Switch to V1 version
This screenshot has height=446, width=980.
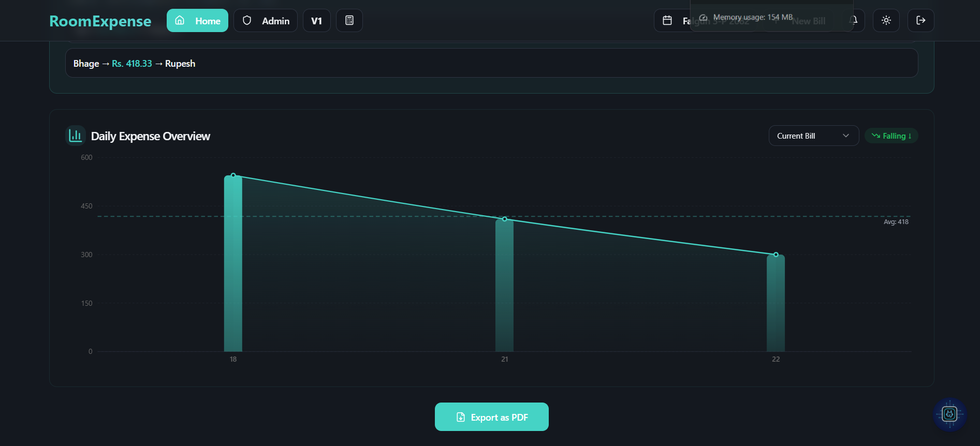(x=316, y=21)
